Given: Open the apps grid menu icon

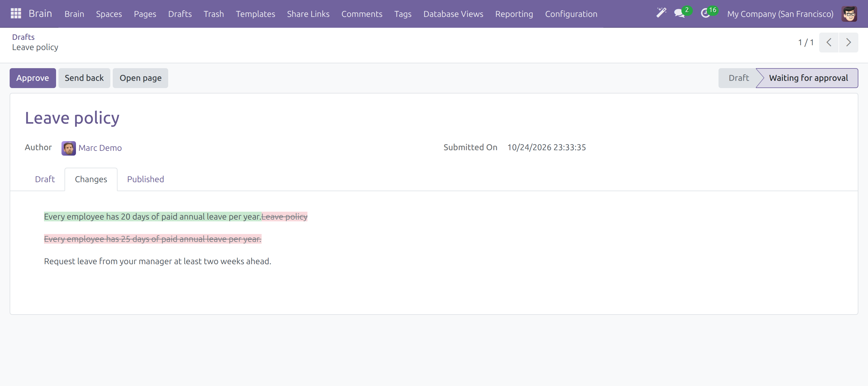Looking at the screenshot, I should [16, 14].
